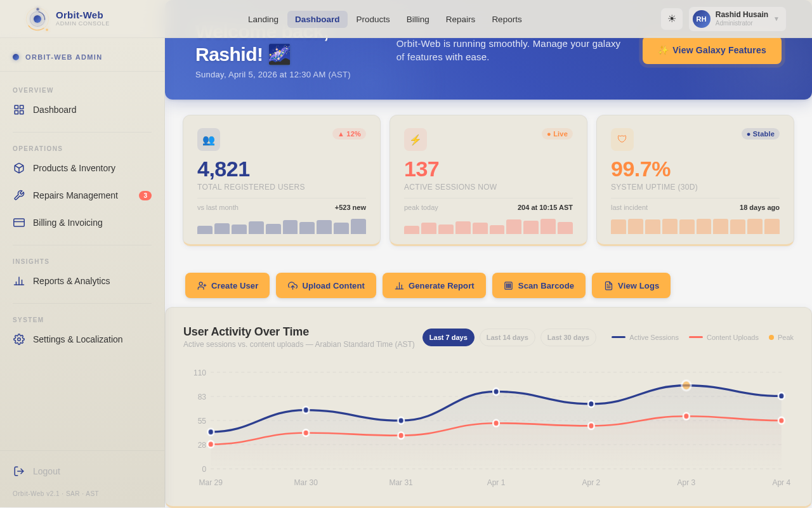Click the 4,821 total users figure
Image resolution: width=812 pixels, height=508 pixels.
click(223, 169)
